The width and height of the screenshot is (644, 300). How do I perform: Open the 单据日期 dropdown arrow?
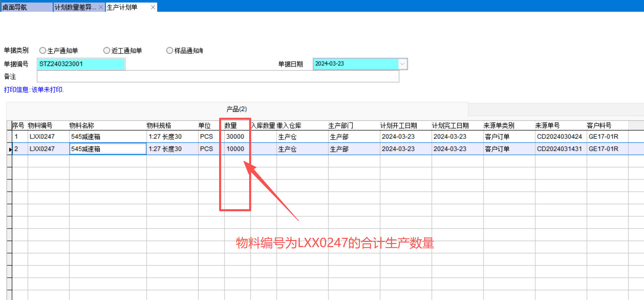(403, 64)
